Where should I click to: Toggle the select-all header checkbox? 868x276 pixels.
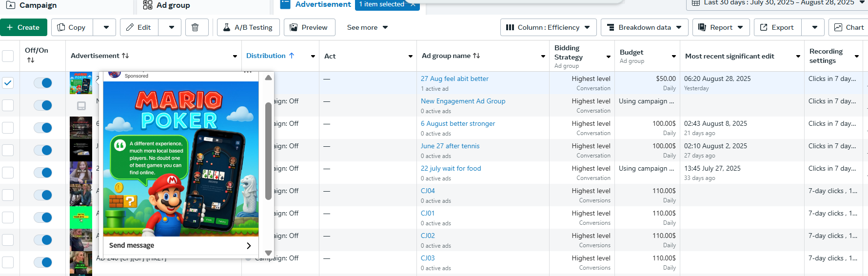click(8, 56)
